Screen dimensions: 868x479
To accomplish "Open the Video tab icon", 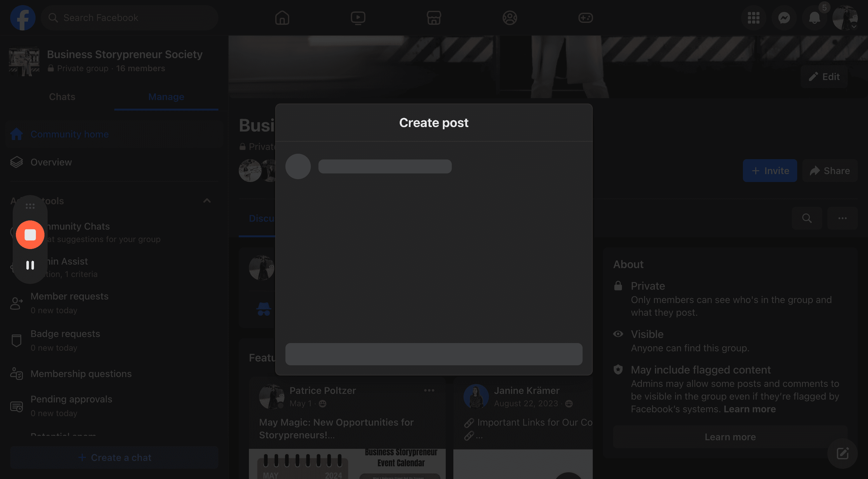I will [358, 17].
